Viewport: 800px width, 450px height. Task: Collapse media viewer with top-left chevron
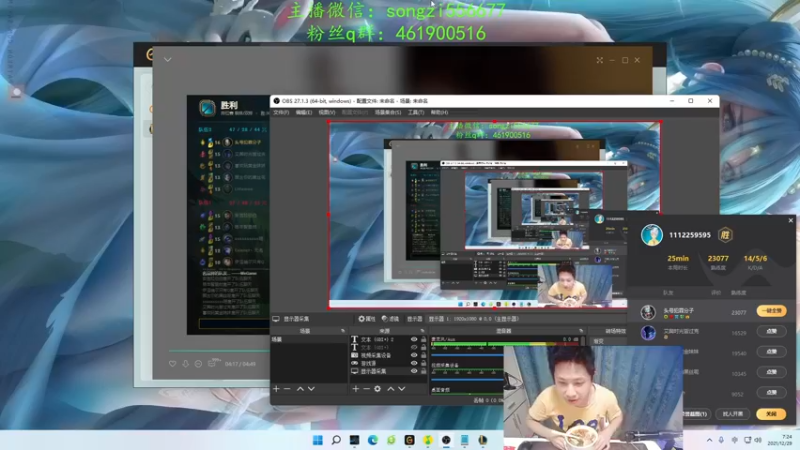click(167, 60)
